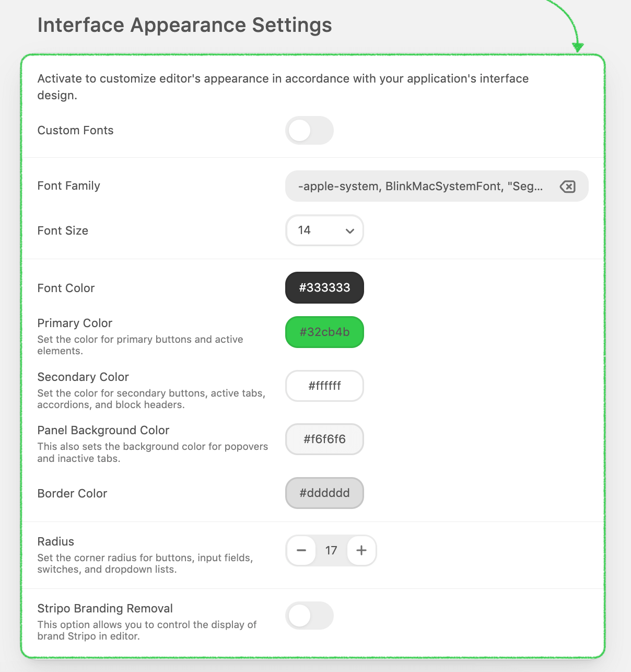Click the Primary Color label text
The width and height of the screenshot is (631, 672).
pyautogui.click(x=75, y=323)
